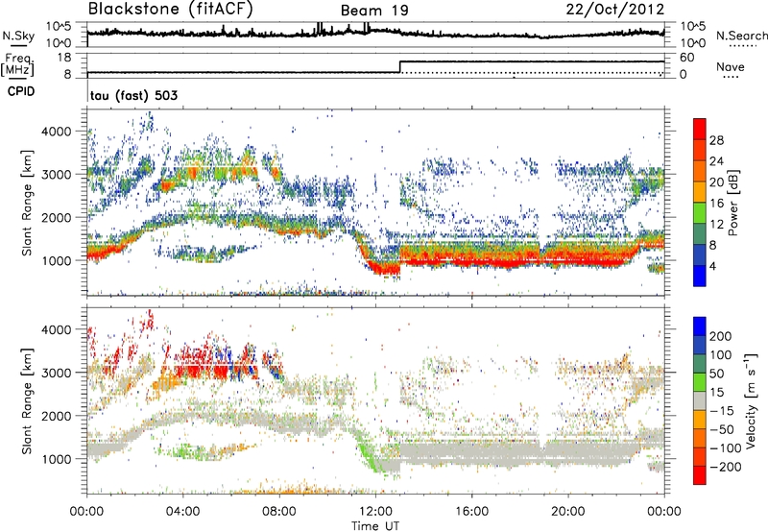Click the -50 label on Velocity color bar
Screen dimensions: 768x532
(x=722, y=429)
